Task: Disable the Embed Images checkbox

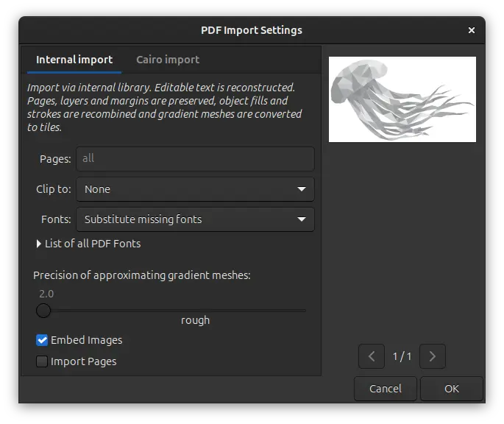Action: pos(43,340)
